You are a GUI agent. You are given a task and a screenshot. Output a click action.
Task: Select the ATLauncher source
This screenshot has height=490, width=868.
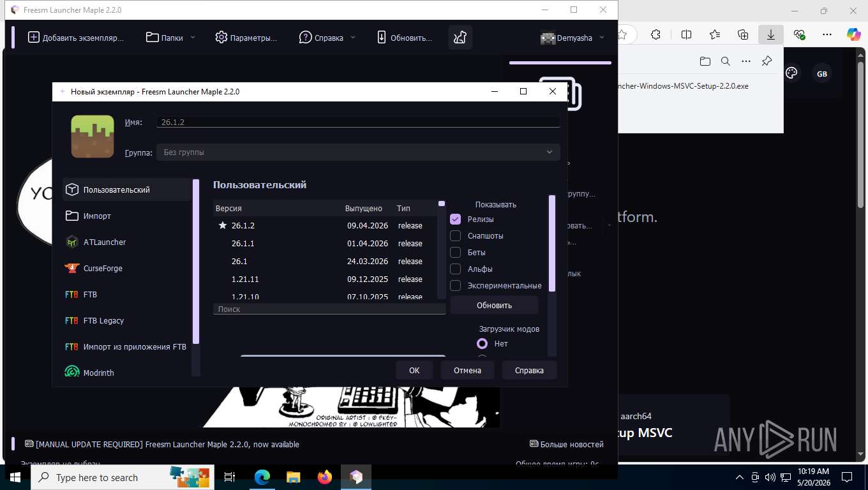pyautogui.click(x=127, y=242)
